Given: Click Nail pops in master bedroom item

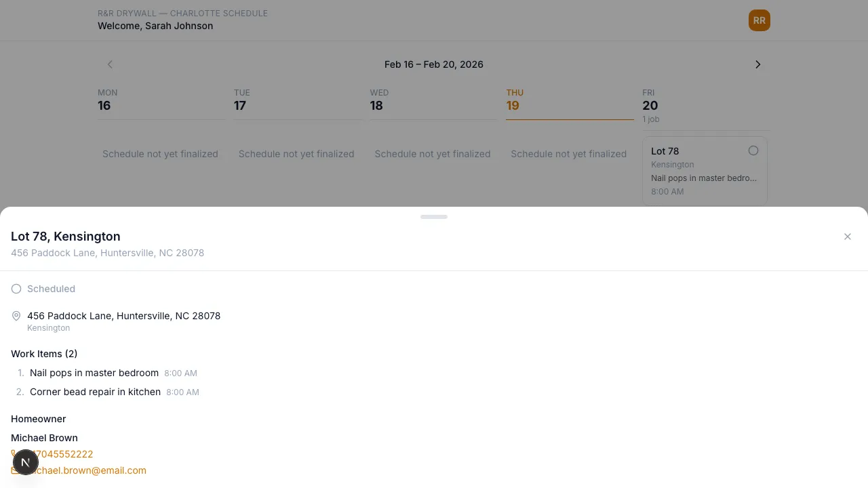Looking at the screenshot, I should tap(94, 373).
